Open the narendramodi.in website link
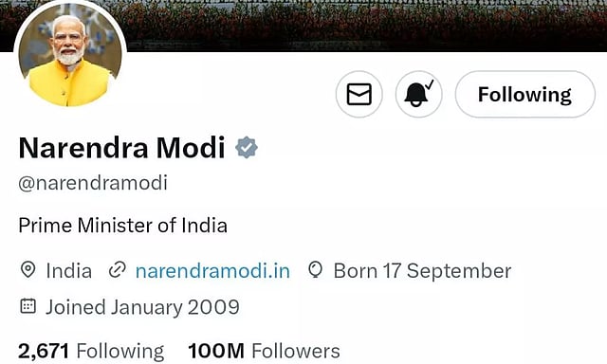Image resolution: width=607 pixels, height=364 pixels. tap(212, 271)
